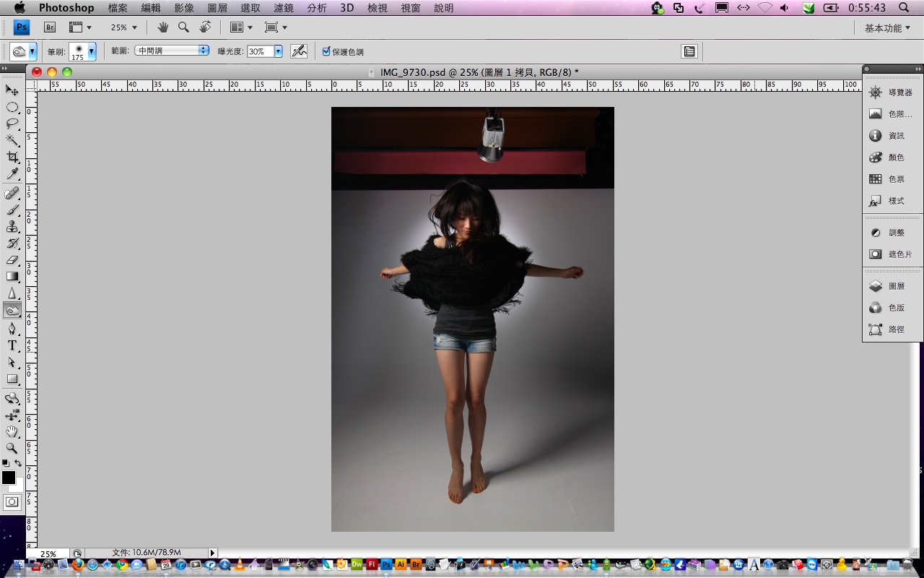Select the Sharpen tool in toolbox
This screenshot has width=924, height=578.
tap(12, 293)
